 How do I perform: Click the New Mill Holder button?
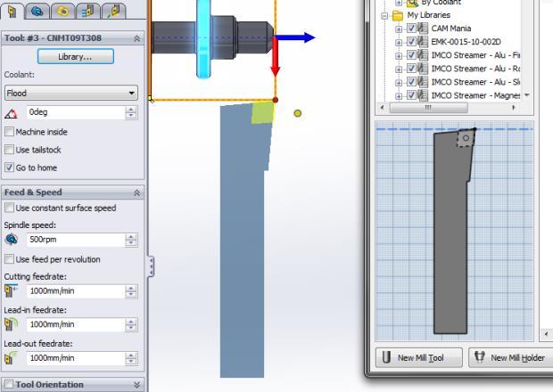point(511,357)
